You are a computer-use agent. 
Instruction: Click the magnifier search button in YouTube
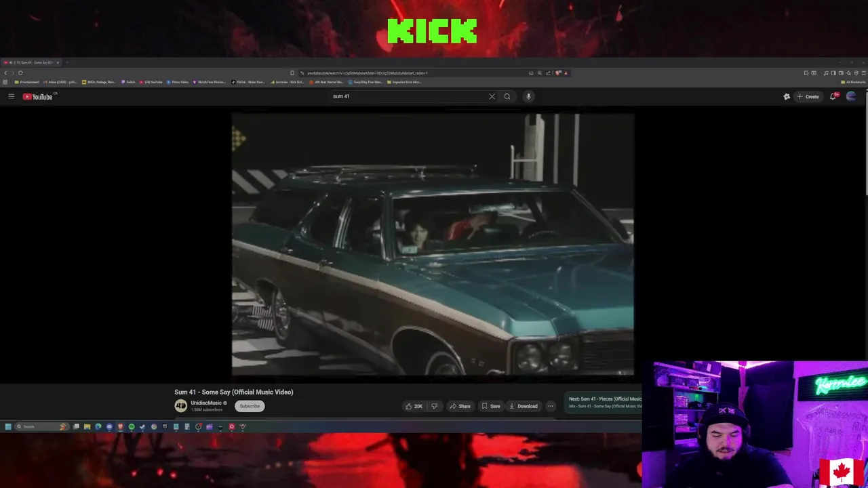point(507,96)
